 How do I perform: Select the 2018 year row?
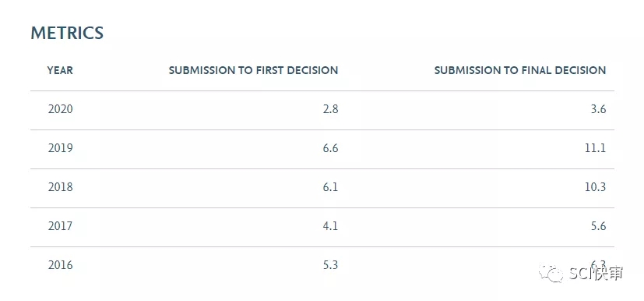322,188
